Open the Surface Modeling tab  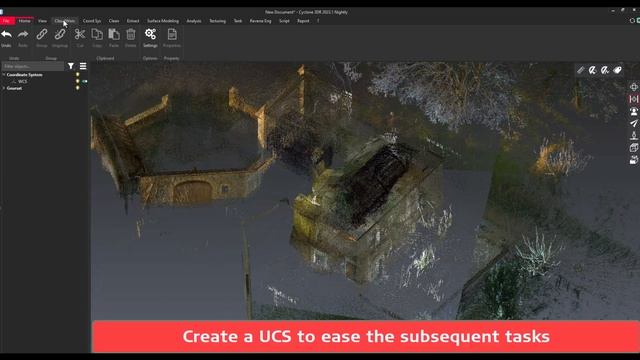(163, 21)
